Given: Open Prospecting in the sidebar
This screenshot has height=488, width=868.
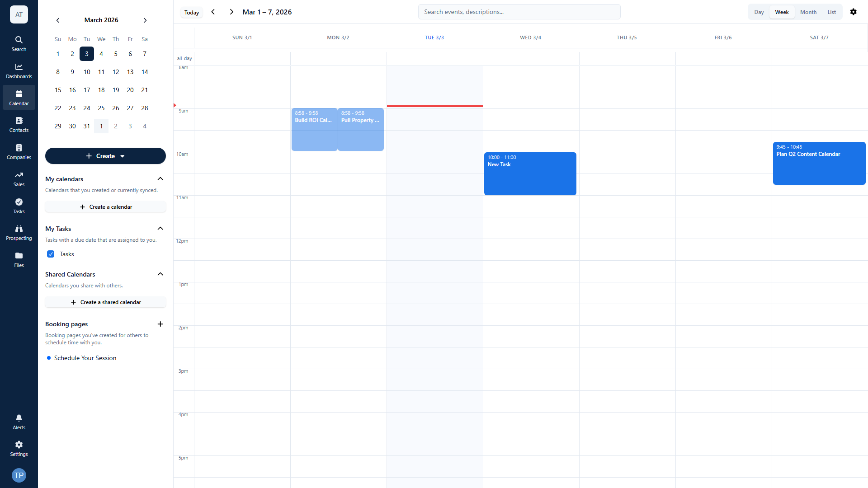Looking at the screenshot, I should (x=19, y=233).
